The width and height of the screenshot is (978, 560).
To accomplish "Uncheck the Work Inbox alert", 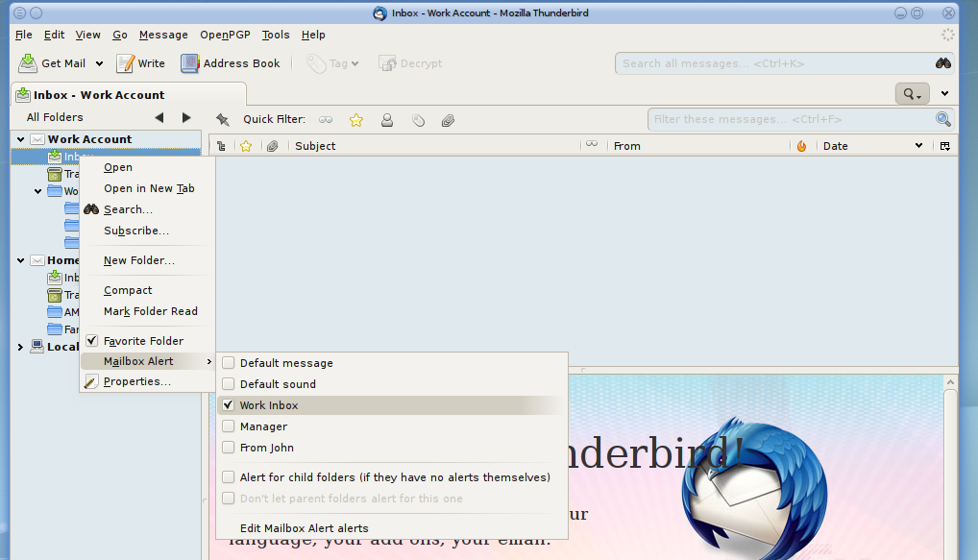I will [x=229, y=405].
